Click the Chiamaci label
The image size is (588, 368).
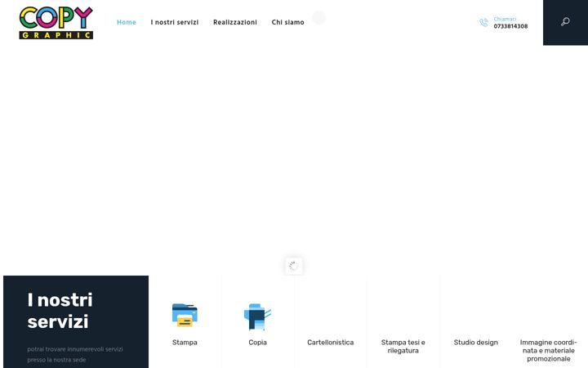click(x=505, y=19)
